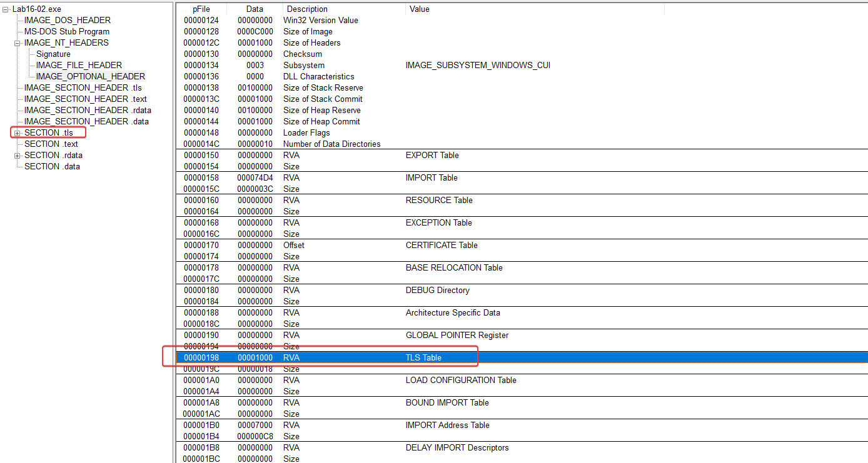Click the Description column header
This screenshot has height=463, width=868.
coord(345,9)
